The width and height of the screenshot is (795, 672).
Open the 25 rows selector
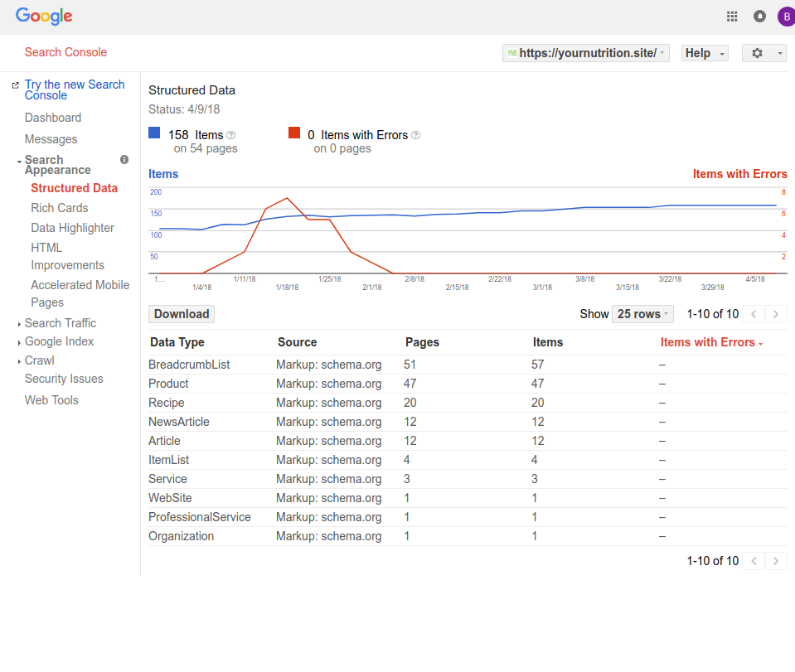click(642, 314)
